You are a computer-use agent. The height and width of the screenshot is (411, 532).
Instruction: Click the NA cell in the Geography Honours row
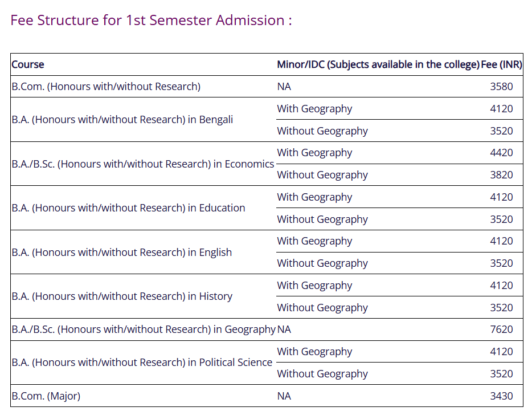[x=284, y=329]
